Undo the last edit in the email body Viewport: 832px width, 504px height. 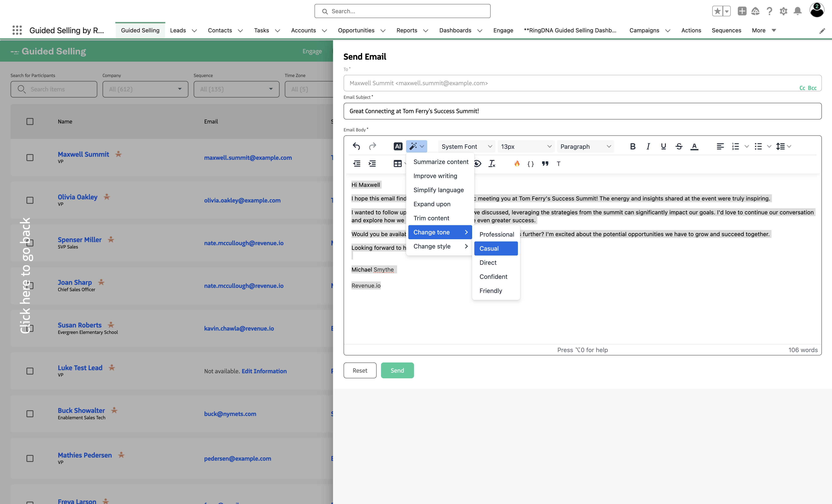coord(356,146)
